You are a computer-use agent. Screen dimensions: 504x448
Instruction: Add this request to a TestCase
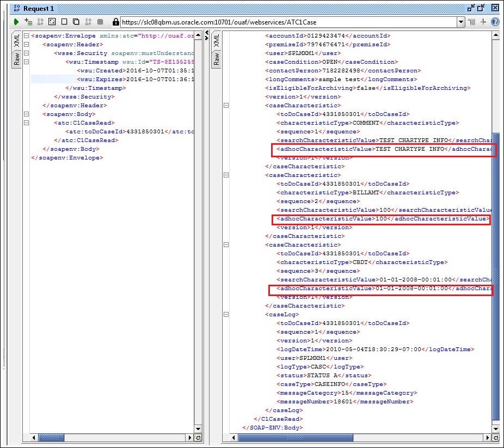coord(28,23)
